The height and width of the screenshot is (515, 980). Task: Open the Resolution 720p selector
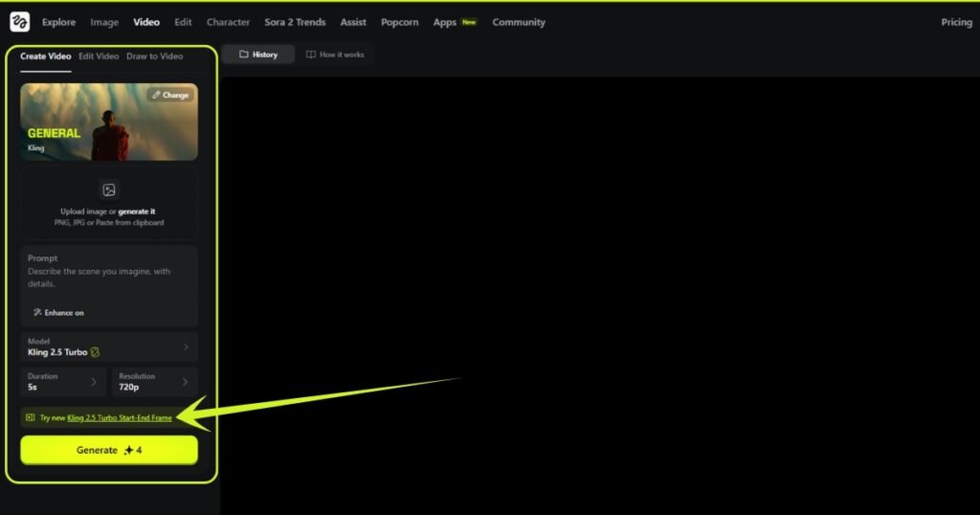154,382
